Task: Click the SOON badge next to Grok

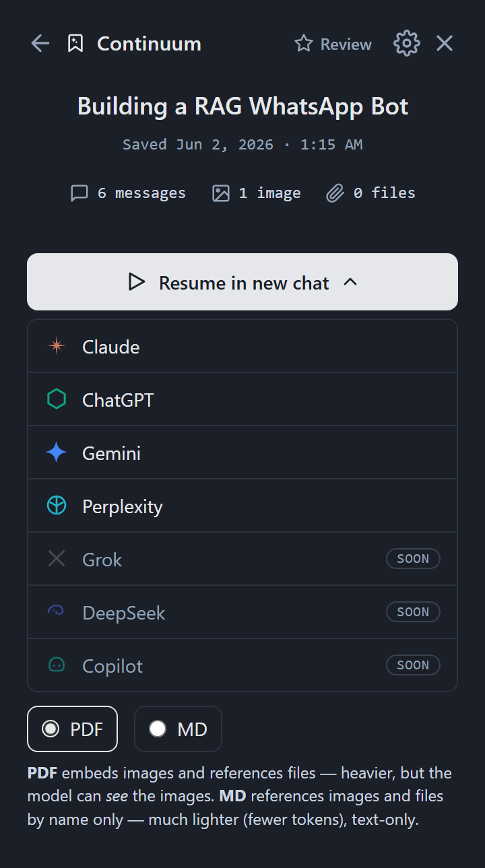Action: [413, 559]
